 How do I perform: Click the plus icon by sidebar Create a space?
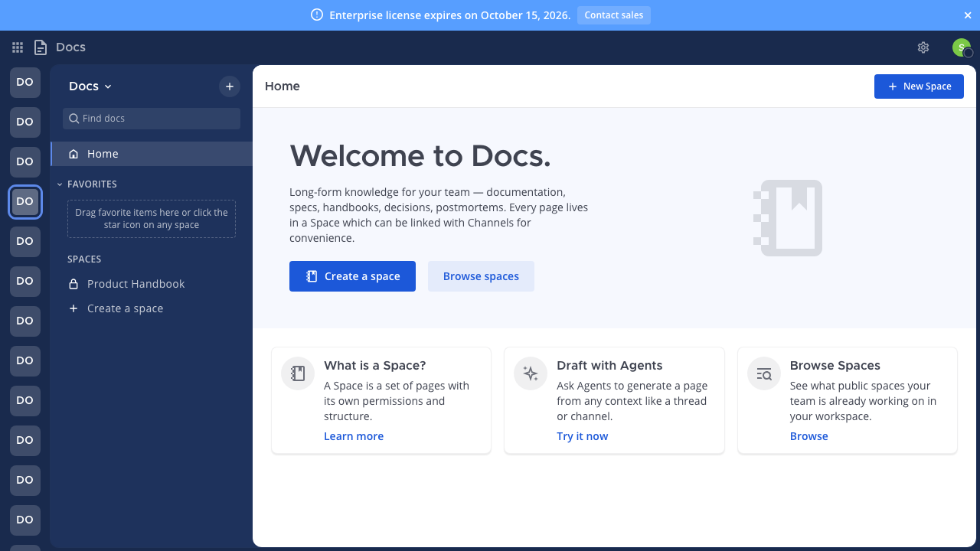[73, 308]
